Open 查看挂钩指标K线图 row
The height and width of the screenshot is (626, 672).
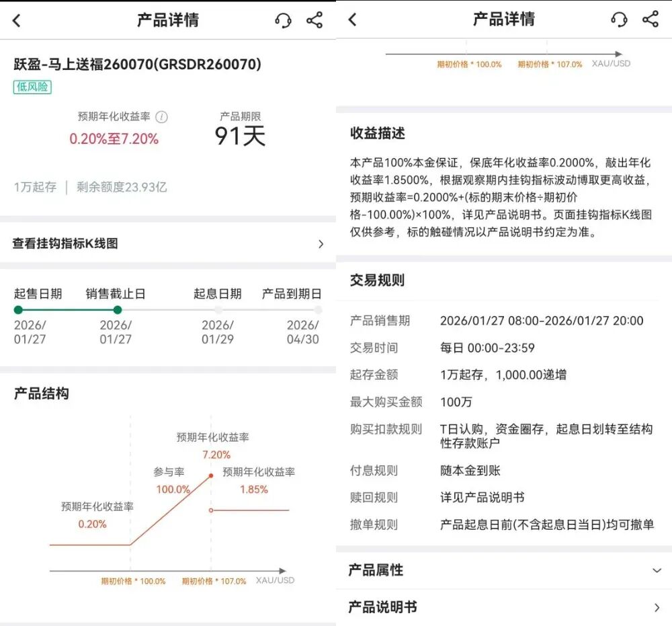coord(65,243)
